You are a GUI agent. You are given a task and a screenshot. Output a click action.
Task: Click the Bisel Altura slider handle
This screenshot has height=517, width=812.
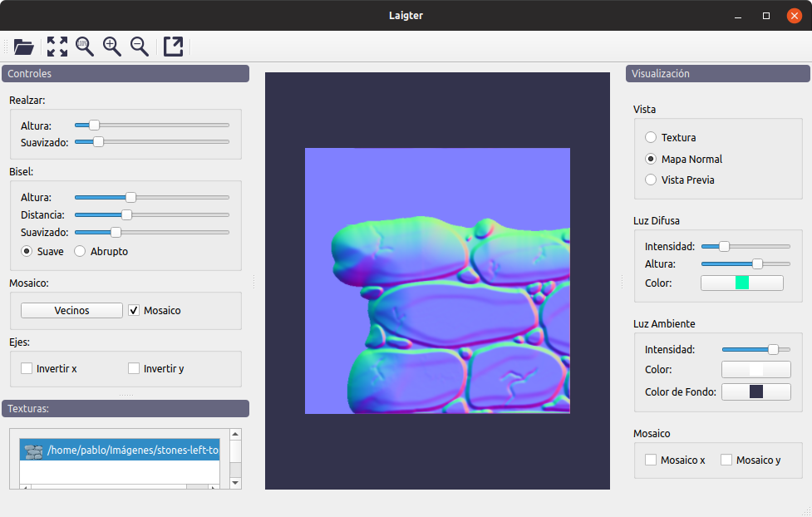(131, 197)
